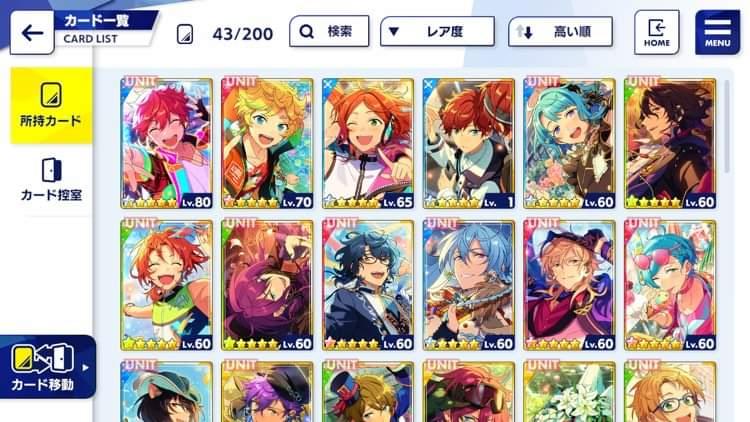Toggle the 高い順 sort order
Viewport: 750px width, 422px height.
(560, 32)
